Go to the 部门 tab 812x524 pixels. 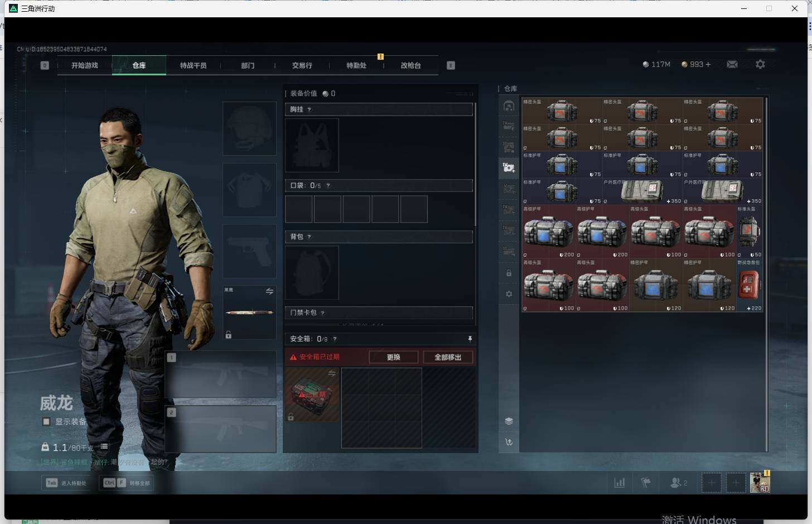[x=248, y=65]
